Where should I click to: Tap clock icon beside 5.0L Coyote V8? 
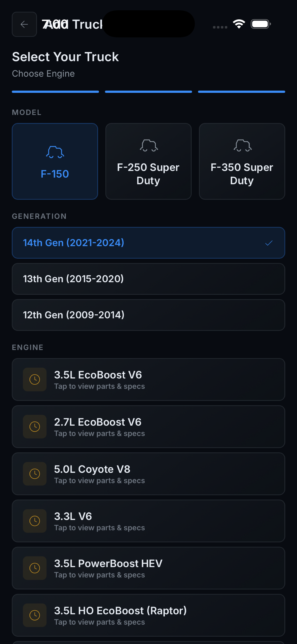(x=35, y=474)
